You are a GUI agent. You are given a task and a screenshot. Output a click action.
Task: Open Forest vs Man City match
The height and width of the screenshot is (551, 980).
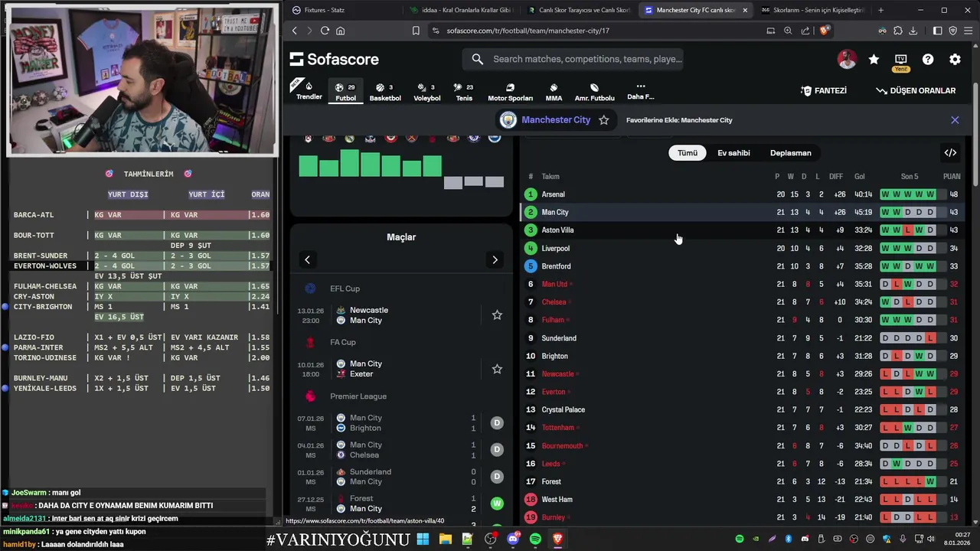(x=401, y=504)
